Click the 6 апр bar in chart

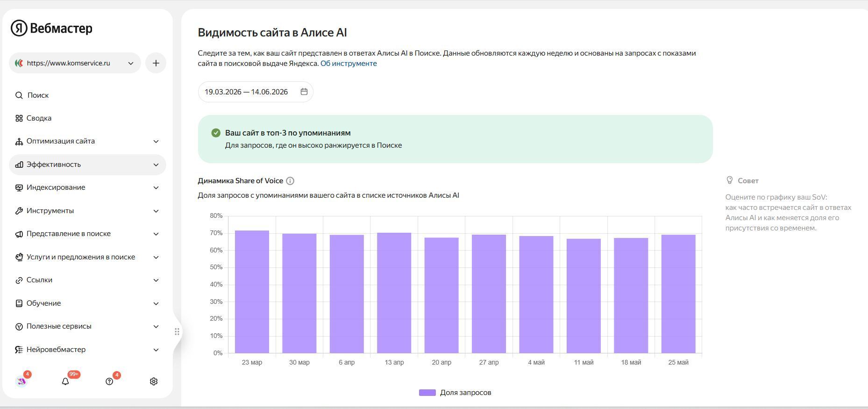[x=347, y=294]
